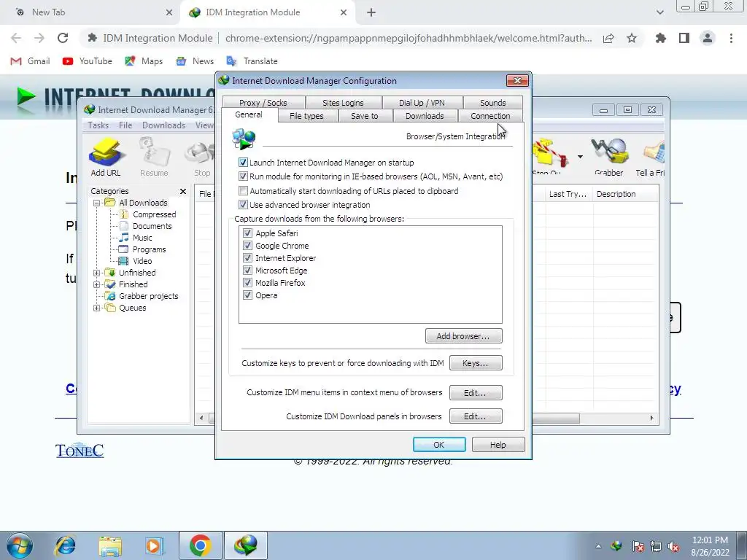Toggle Run module for monitoring IE-based browsers
The height and width of the screenshot is (560, 747).
coord(243,176)
